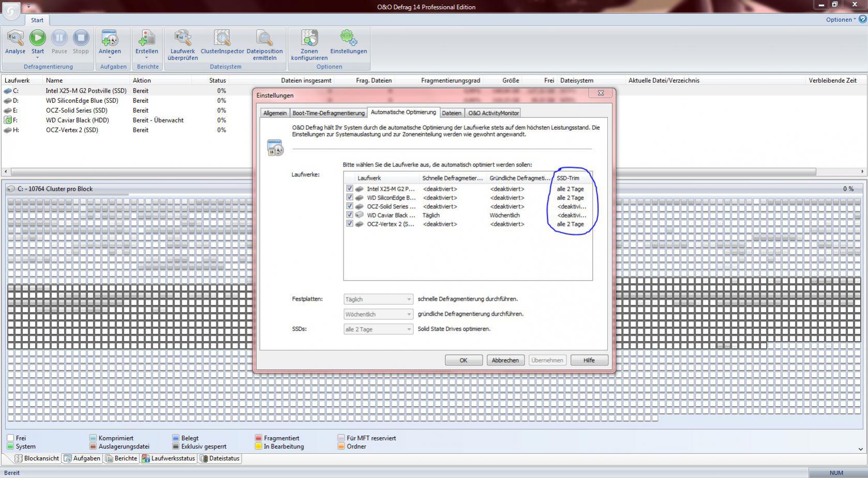Viewport: 868px width, 478px height.
Task: Open the Wöchentlich thorough defrag dropdown
Action: tap(378, 314)
